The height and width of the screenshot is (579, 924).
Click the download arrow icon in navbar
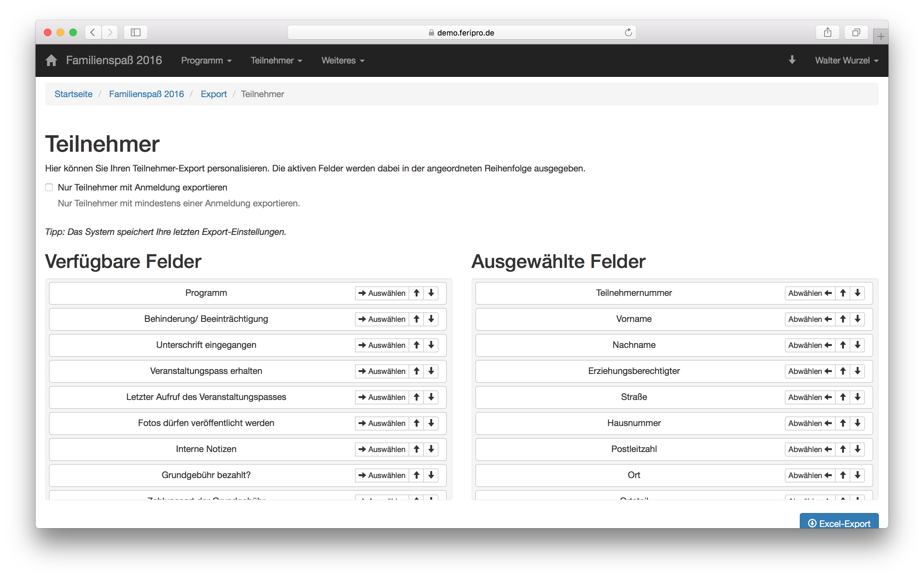792,60
